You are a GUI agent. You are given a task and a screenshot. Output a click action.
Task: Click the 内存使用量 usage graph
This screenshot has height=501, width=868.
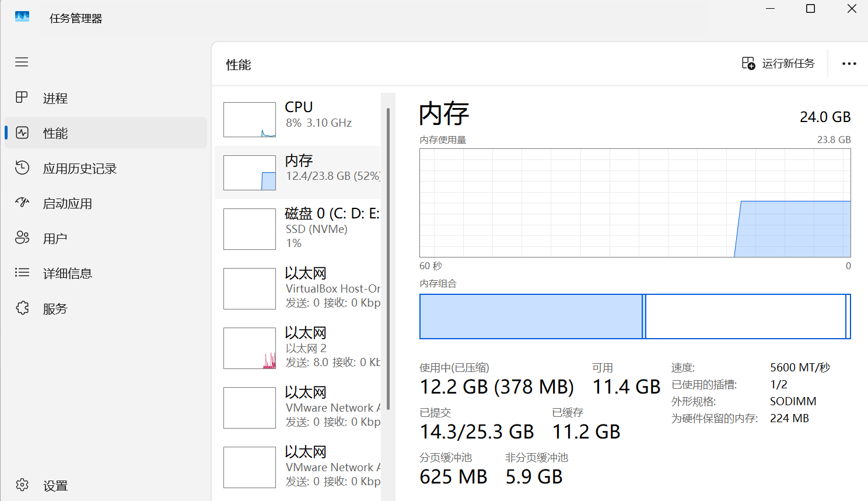(x=635, y=203)
